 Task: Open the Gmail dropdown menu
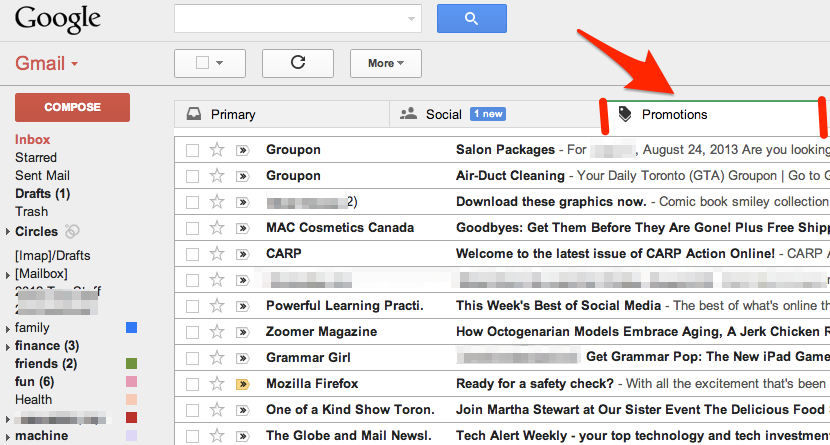click(47, 64)
